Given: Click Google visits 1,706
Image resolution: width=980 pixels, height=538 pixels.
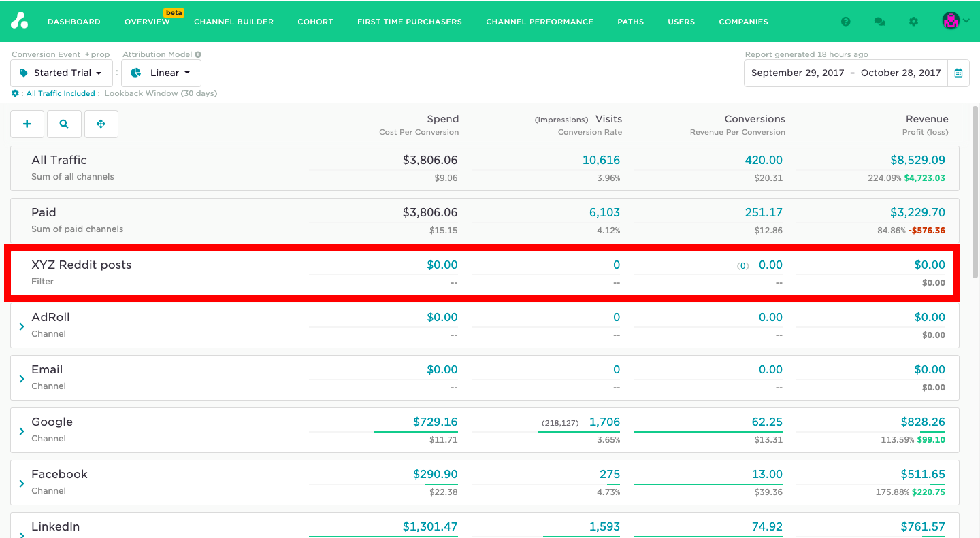Looking at the screenshot, I should (x=604, y=422).
